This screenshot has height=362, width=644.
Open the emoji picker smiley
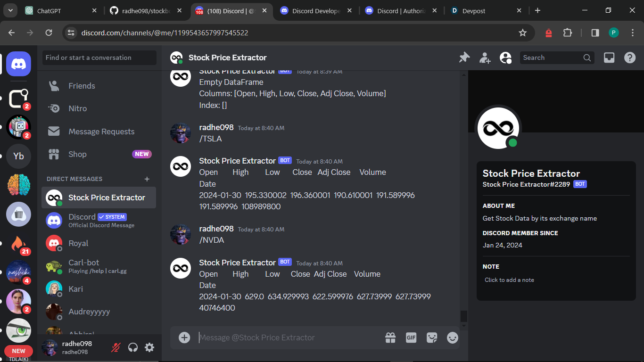(453, 337)
